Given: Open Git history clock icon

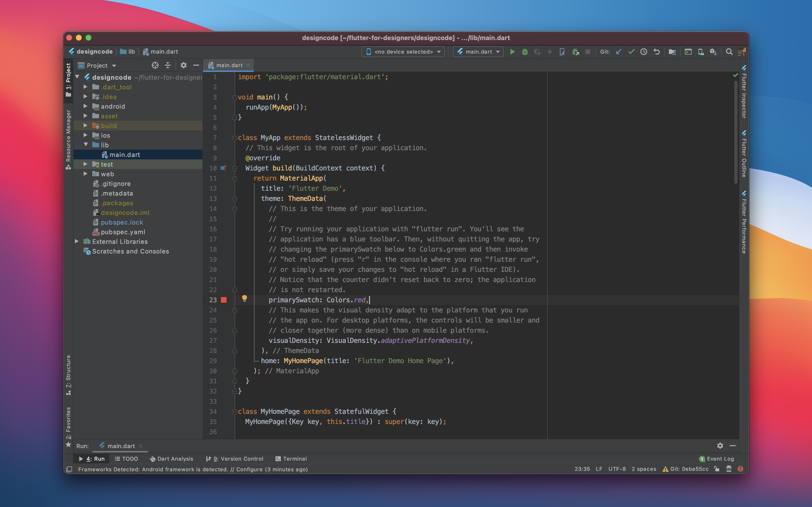Looking at the screenshot, I should coord(644,52).
